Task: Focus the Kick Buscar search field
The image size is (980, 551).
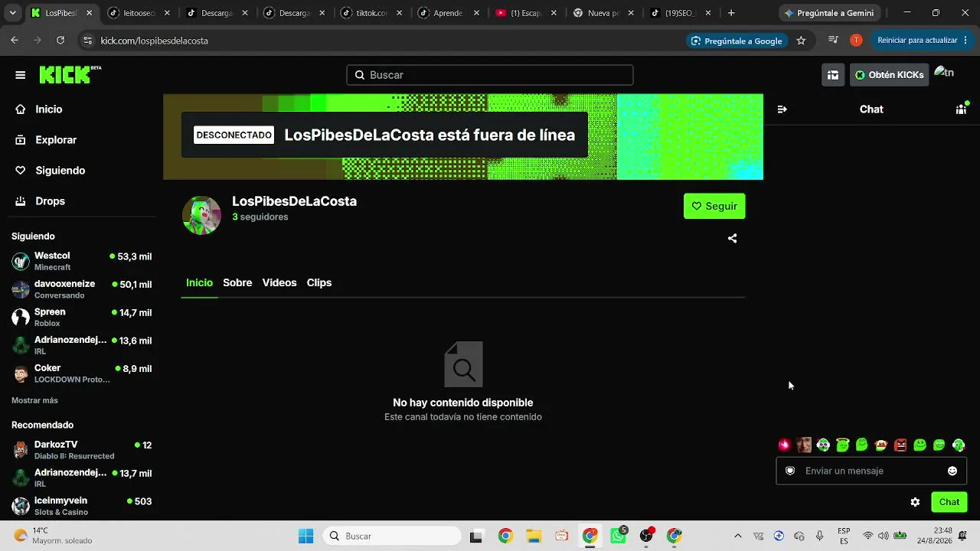Action: (x=490, y=75)
